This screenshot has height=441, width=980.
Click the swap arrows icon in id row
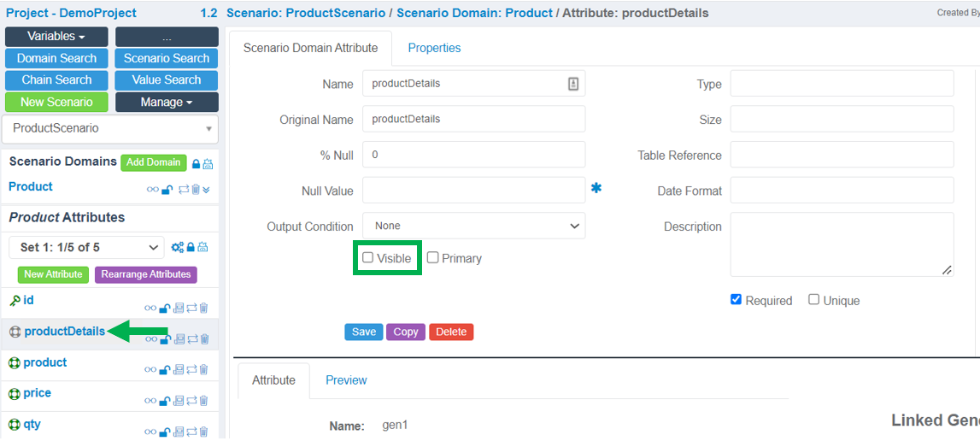click(191, 308)
